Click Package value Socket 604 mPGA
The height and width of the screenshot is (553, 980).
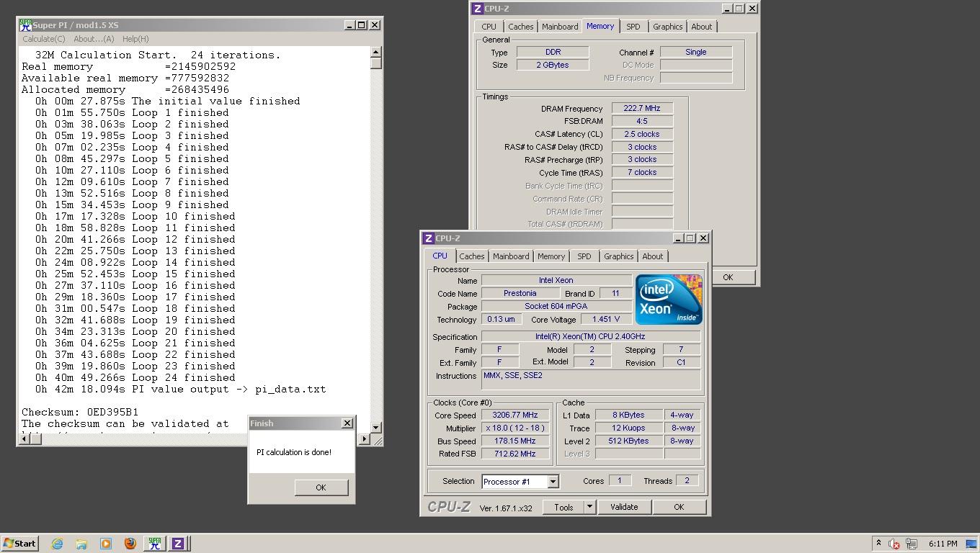[x=556, y=306]
